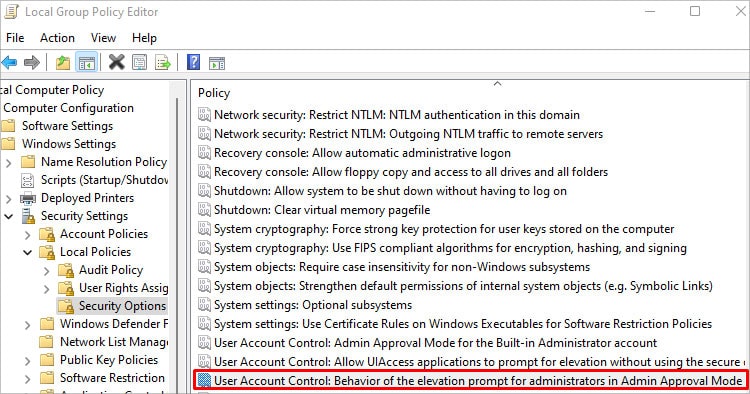Click the Policy column header
This screenshot has height=394, width=750.
[214, 93]
